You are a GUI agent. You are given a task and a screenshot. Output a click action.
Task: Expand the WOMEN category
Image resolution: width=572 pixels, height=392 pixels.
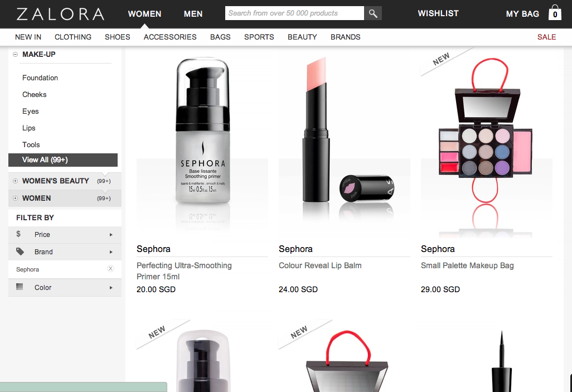coord(15,198)
